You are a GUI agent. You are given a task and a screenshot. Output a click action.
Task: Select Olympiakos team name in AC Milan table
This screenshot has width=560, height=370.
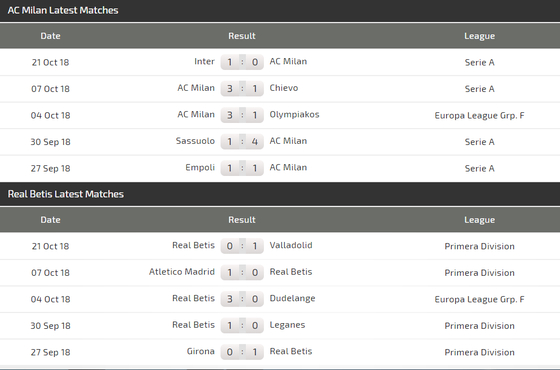click(294, 115)
